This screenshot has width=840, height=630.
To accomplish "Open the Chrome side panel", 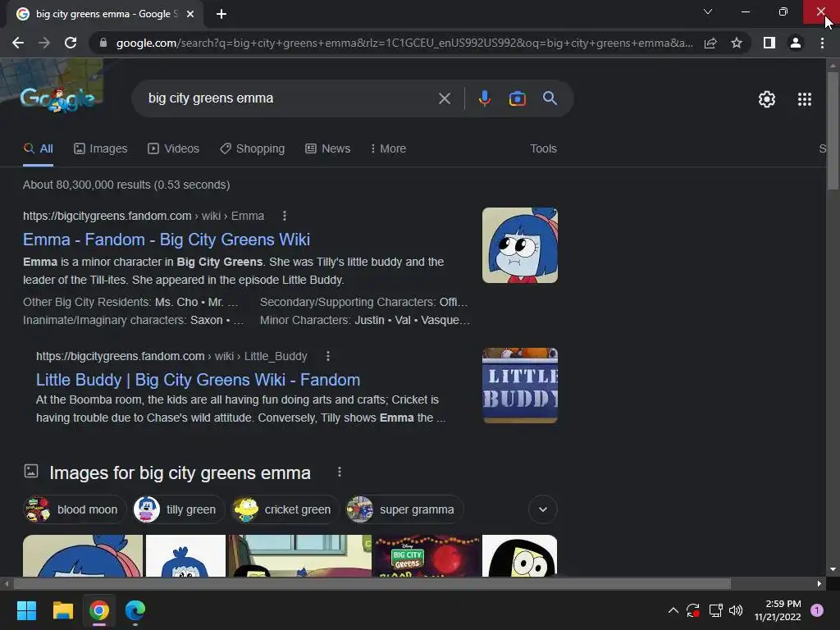I will pyautogui.click(x=769, y=43).
